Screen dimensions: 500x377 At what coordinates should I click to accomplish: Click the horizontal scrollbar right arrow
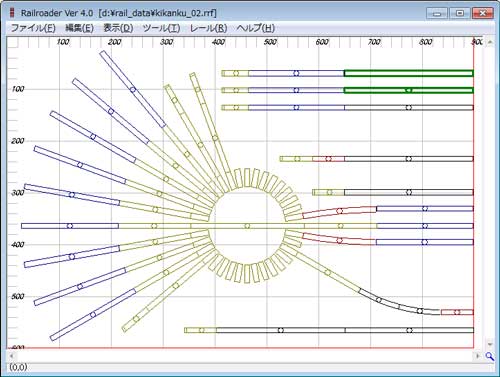coord(477,356)
